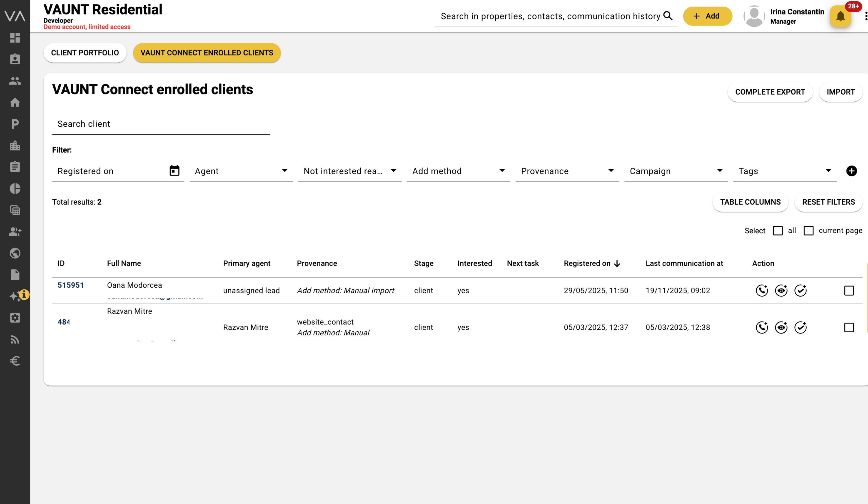Open the globe icon in sidebar
Screen dimensions: 868x504
15,253
